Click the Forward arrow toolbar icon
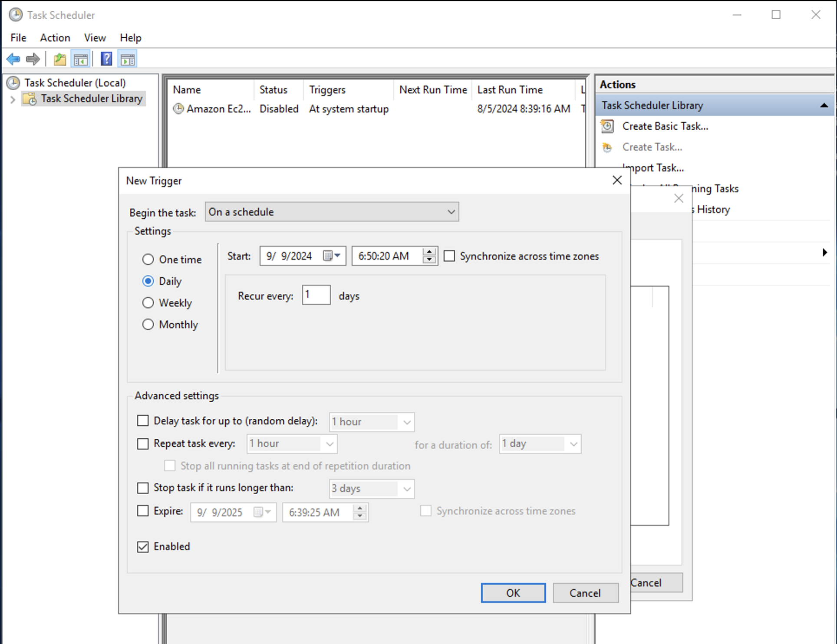Image resolution: width=837 pixels, height=644 pixels. 33,59
